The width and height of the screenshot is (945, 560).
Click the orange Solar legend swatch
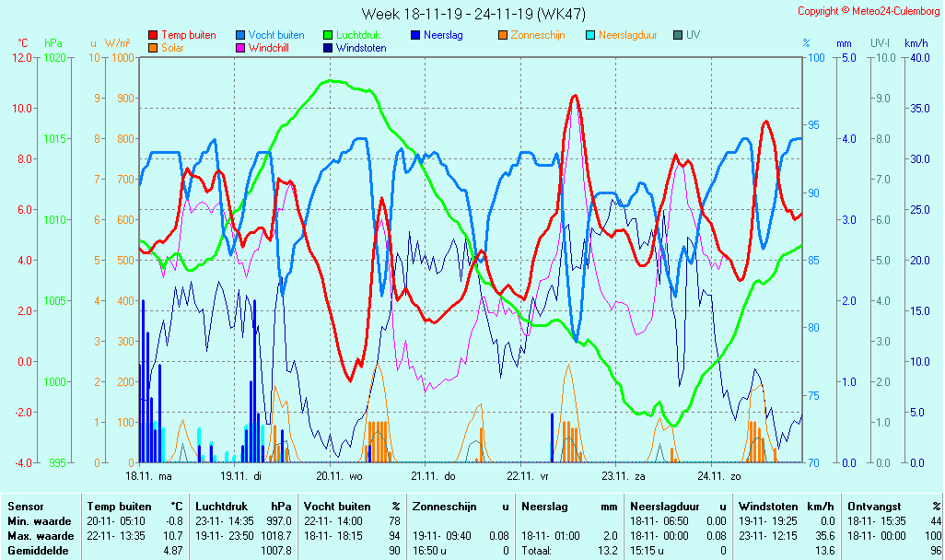(153, 48)
